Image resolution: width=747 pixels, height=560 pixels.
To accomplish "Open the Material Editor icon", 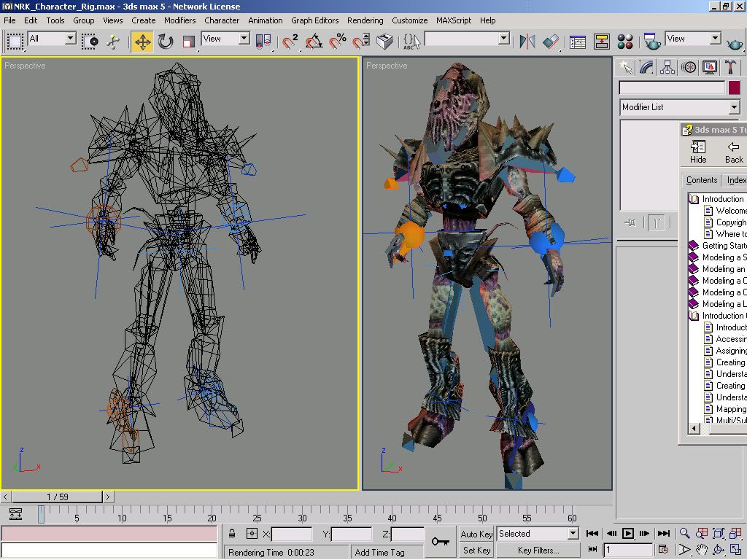I will 625,42.
